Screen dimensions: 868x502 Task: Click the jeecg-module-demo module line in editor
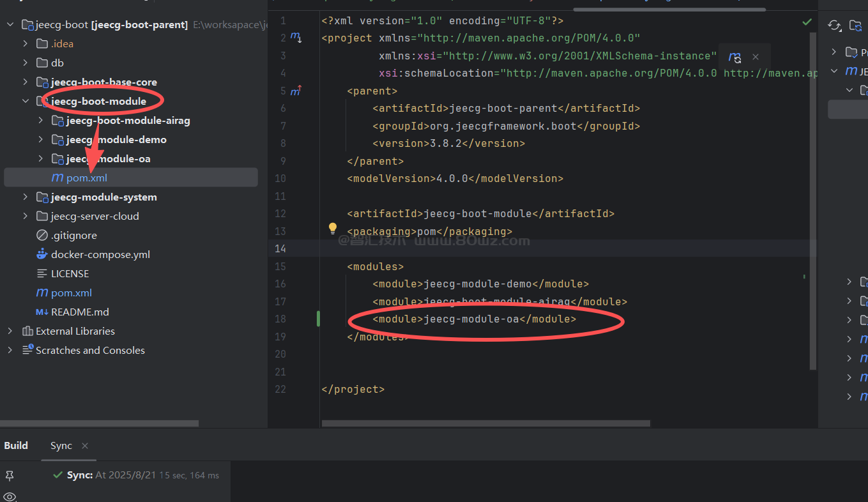[480, 284]
